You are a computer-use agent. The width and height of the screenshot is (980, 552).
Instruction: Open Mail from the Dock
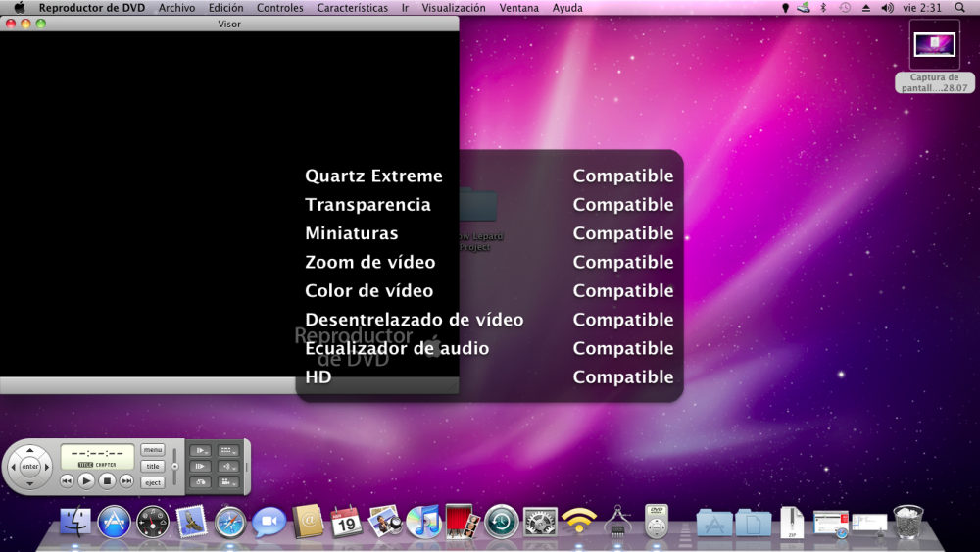(191, 522)
